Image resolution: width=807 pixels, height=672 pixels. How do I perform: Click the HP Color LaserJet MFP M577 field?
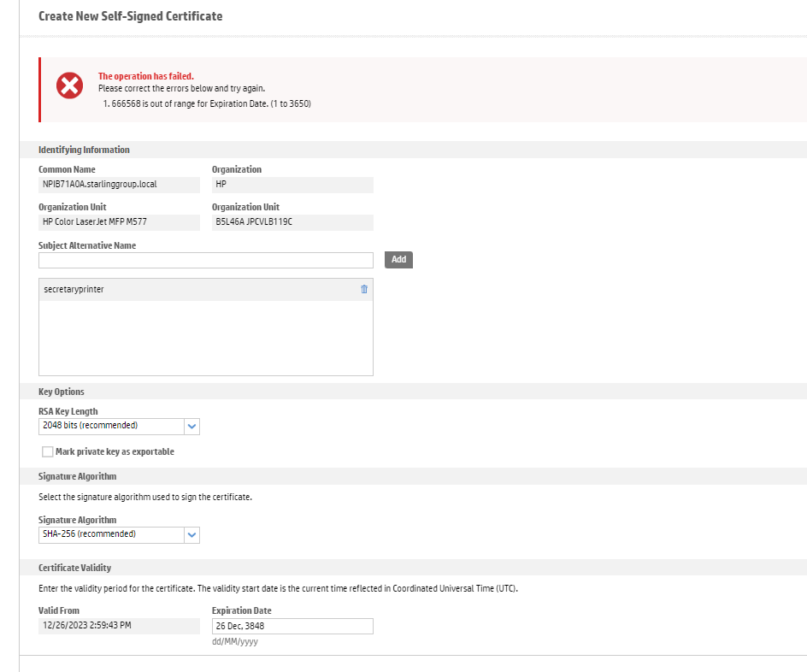(119, 222)
